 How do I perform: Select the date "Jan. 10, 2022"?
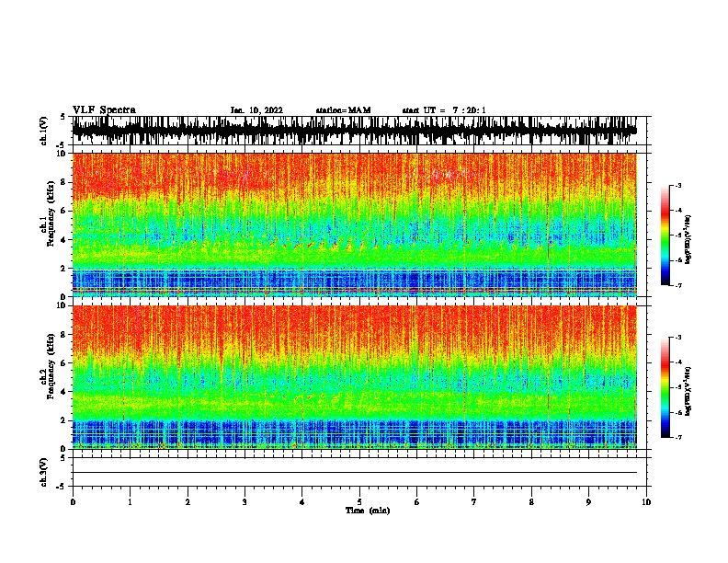click(256, 110)
